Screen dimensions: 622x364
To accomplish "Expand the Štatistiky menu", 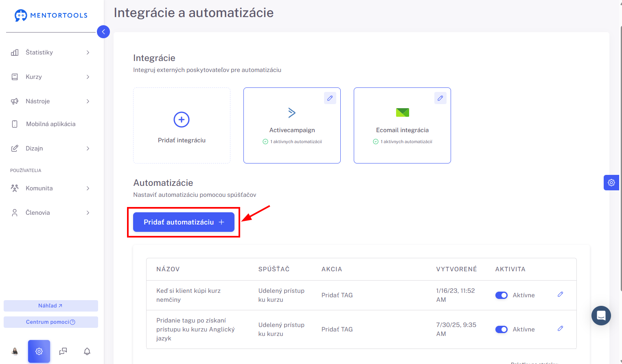I will tap(50, 52).
